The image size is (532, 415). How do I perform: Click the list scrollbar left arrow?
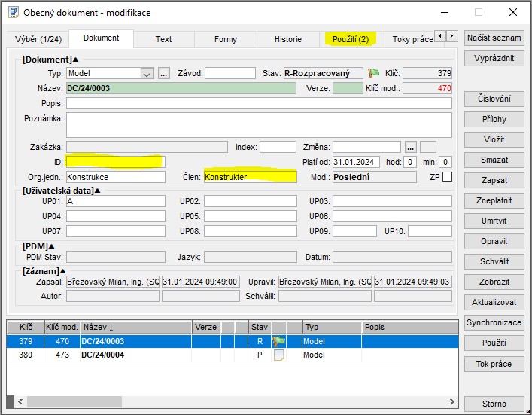point(21,401)
